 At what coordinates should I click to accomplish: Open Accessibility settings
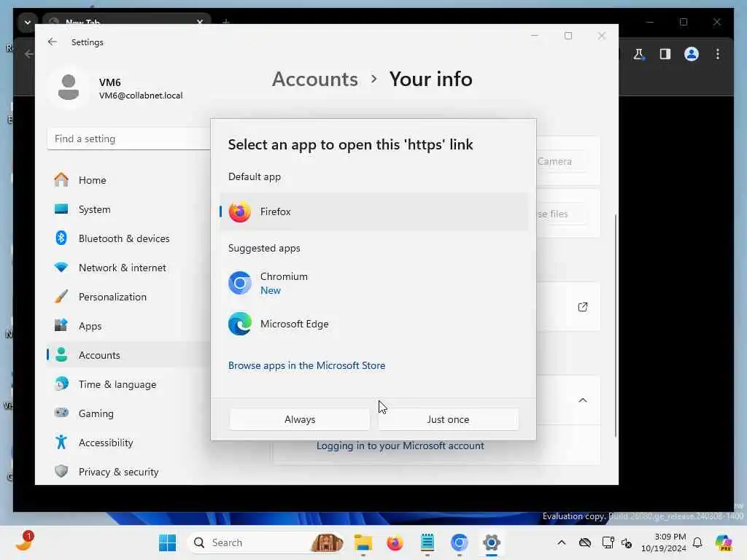(x=128, y=443)
